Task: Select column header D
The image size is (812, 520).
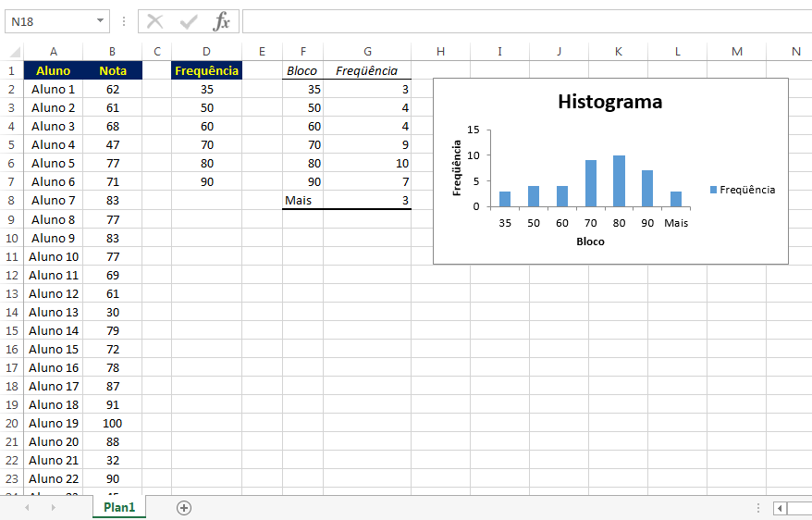Action: click(x=205, y=52)
